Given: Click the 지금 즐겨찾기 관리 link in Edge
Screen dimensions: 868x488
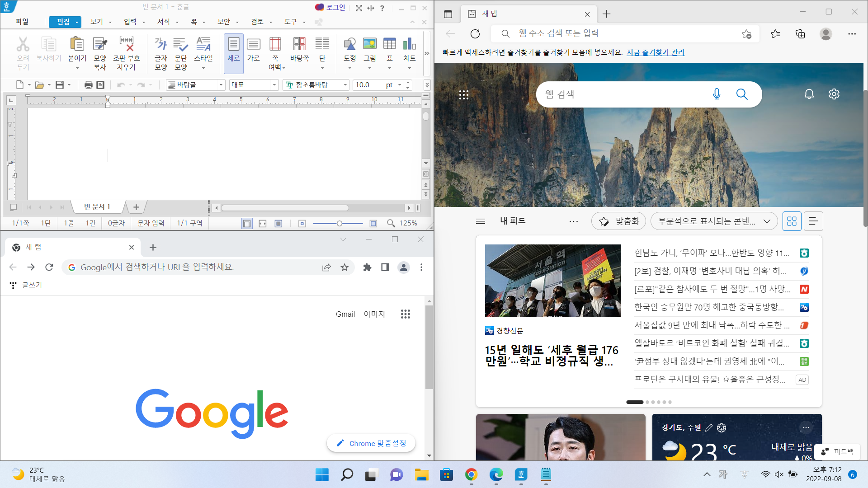Looking at the screenshot, I should click(656, 52).
